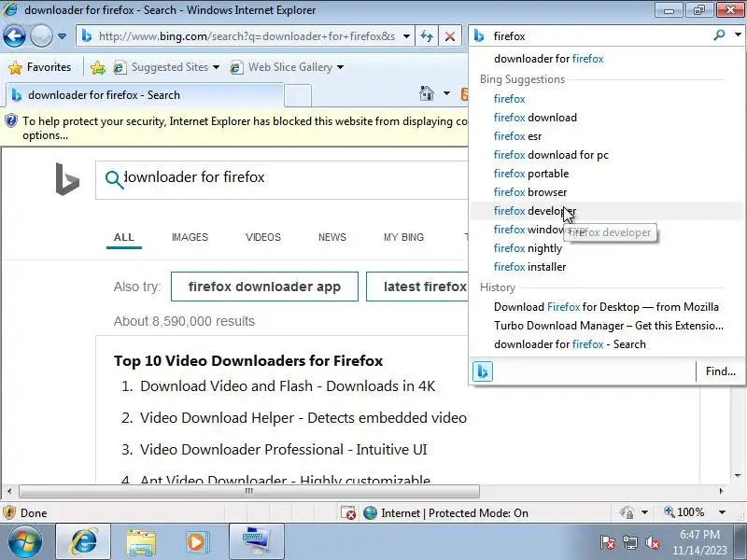The image size is (747, 560).
Task: Open the recent pages dropdown arrow
Action: (62, 36)
